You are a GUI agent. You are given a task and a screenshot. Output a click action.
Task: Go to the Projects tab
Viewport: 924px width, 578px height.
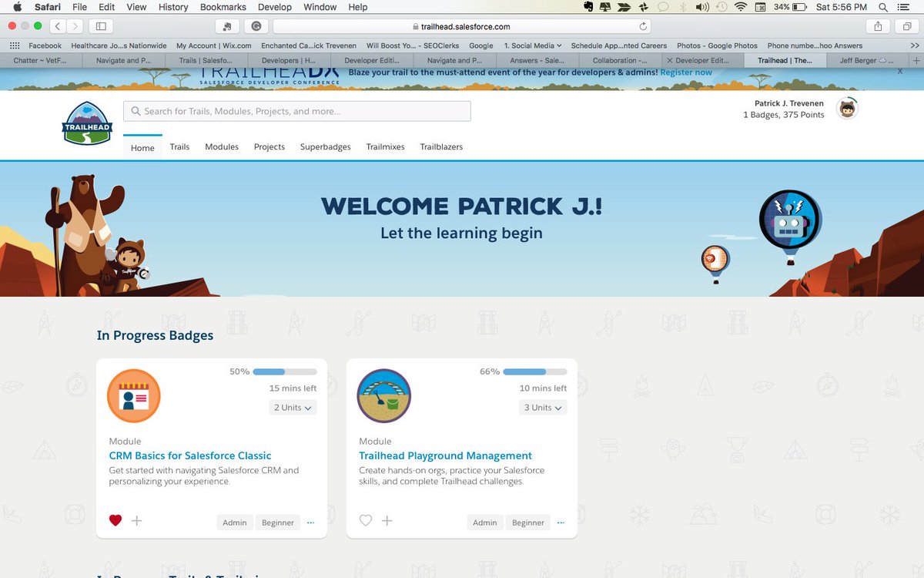(x=269, y=146)
